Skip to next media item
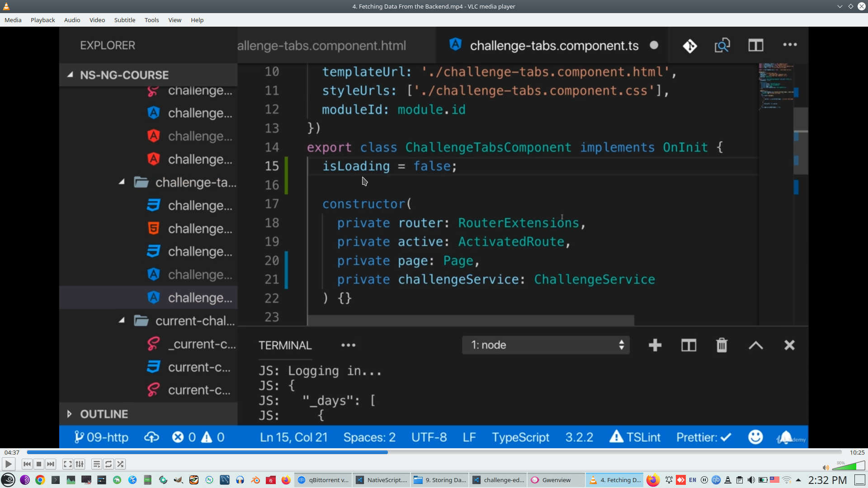 point(51,464)
